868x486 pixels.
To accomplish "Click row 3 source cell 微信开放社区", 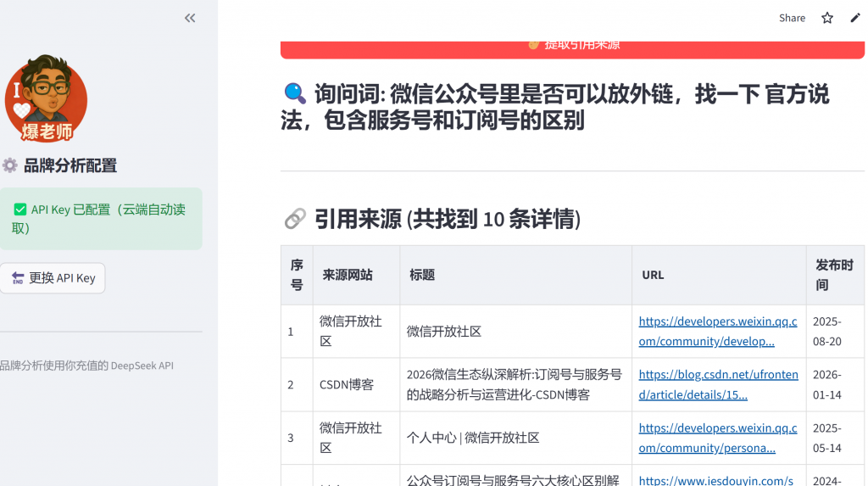I will click(356, 438).
